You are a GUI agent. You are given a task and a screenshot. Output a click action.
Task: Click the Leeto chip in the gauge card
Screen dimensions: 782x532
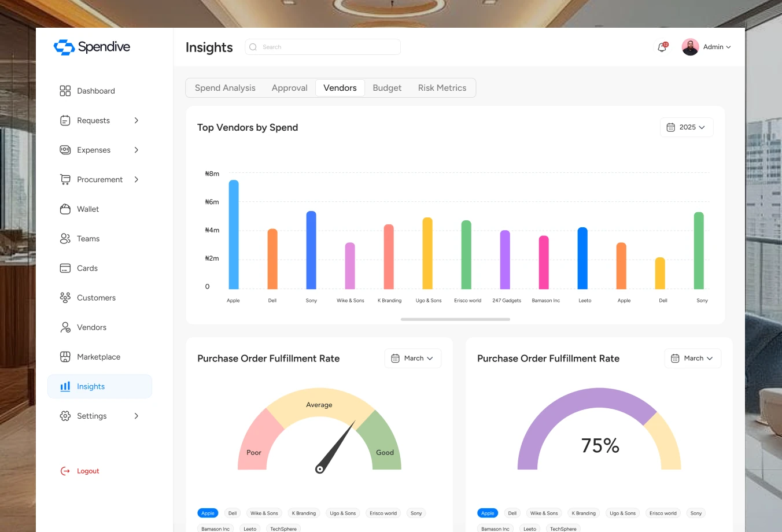tap(250, 529)
